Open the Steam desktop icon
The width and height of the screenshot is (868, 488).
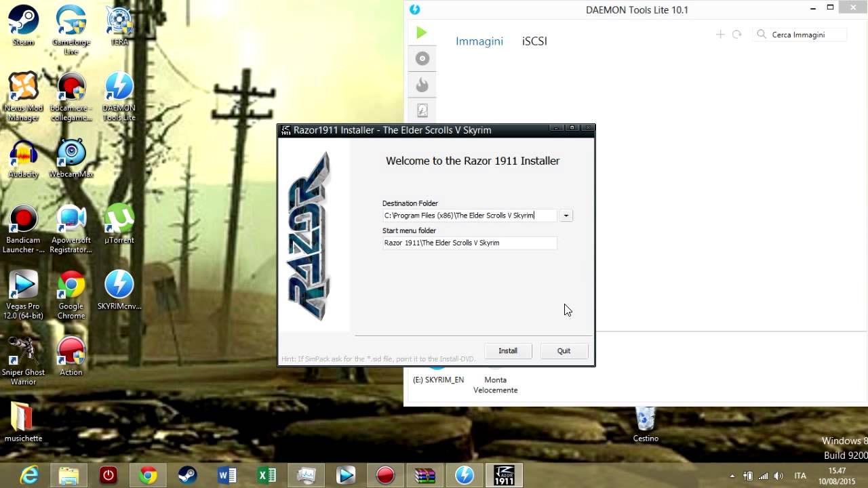(23, 26)
